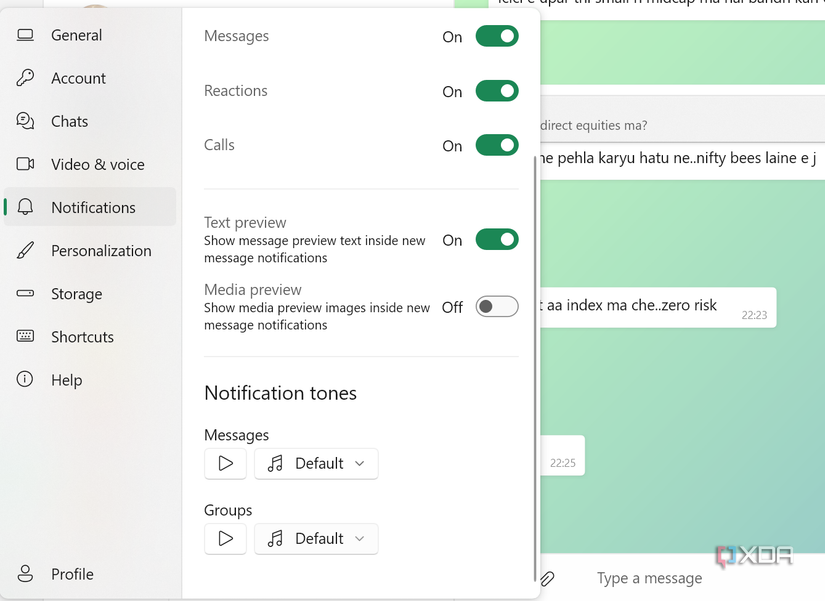Click the 'direct equities ma?' quoted text
The image size is (825, 601).
[593, 125]
